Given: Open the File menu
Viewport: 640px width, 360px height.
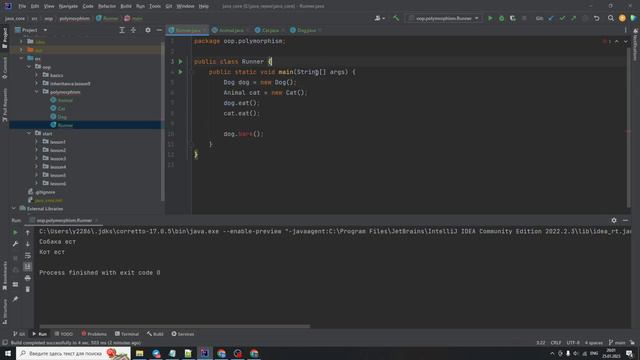Looking at the screenshot, I should click(x=22, y=6).
